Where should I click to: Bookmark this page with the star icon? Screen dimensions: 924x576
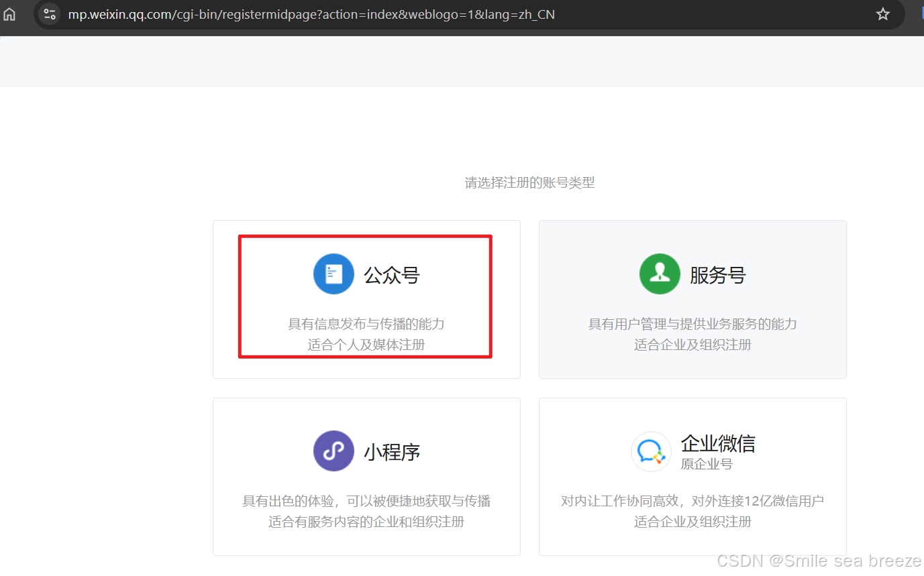coord(882,14)
